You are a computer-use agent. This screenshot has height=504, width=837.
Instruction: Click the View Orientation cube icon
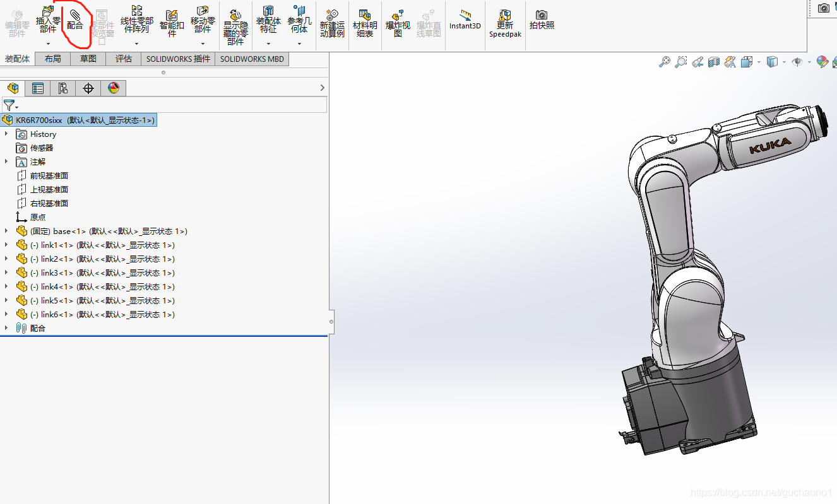click(746, 62)
